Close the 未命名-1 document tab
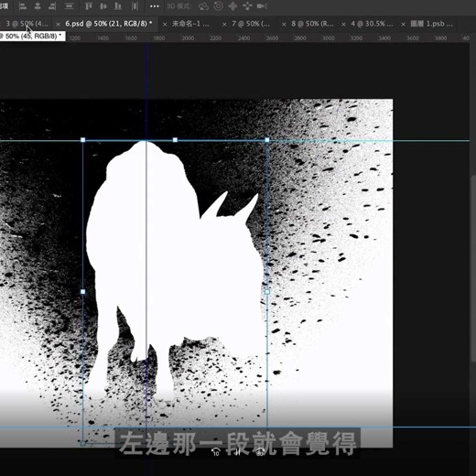Viewport: 476px width, 476px height. click(x=165, y=24)
